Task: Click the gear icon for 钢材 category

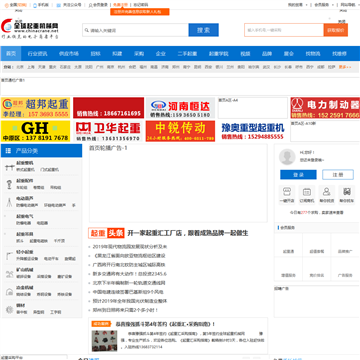Action: 9,309
